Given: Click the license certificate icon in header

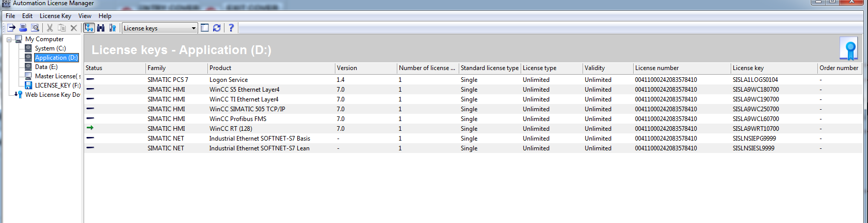Looking at the screenshot, I should 849,49.
